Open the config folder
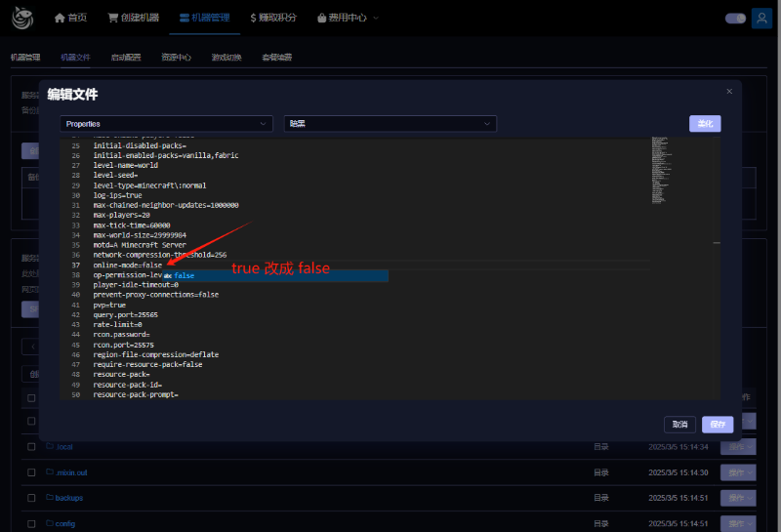The image size is (781, 532). pos(64,523)
